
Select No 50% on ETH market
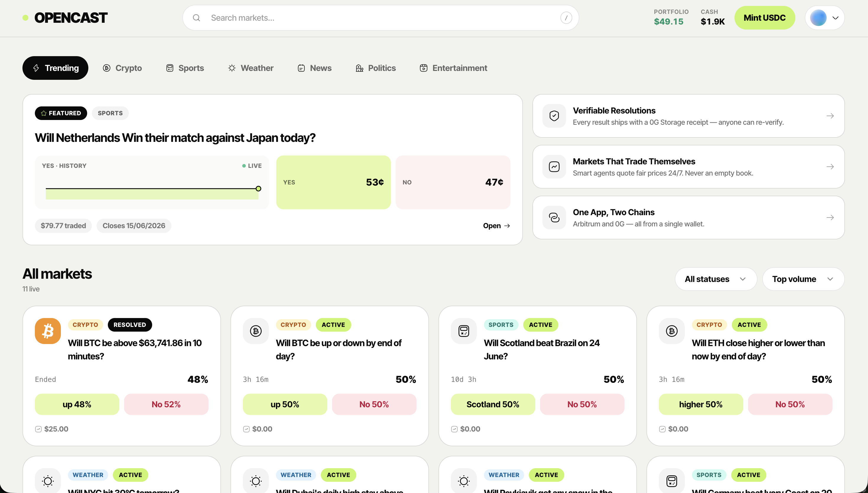[x=790, y=404]
